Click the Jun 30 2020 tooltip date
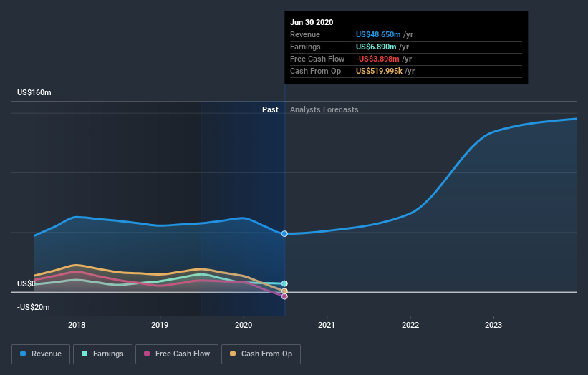Viewport: 588px width, 375px height. 312,22
